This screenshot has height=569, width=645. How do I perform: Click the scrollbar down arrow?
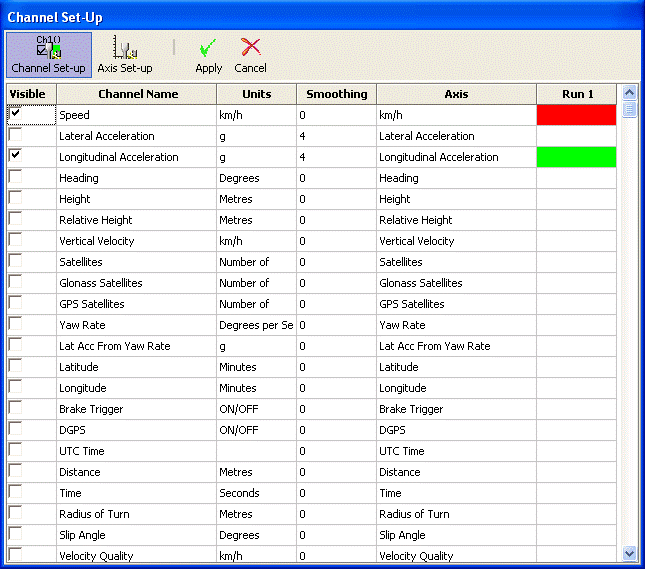[629, 553]
